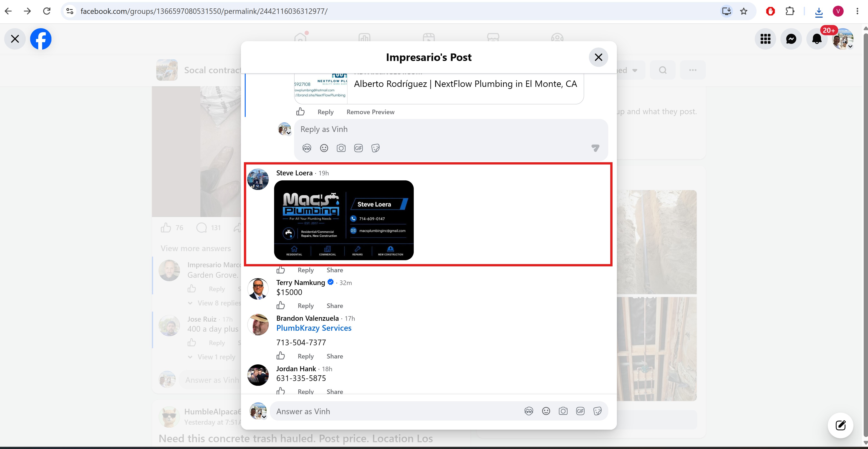Screen dimensions: 868x449
Task: Click View more answers in background post
Action: pos(196,249)
